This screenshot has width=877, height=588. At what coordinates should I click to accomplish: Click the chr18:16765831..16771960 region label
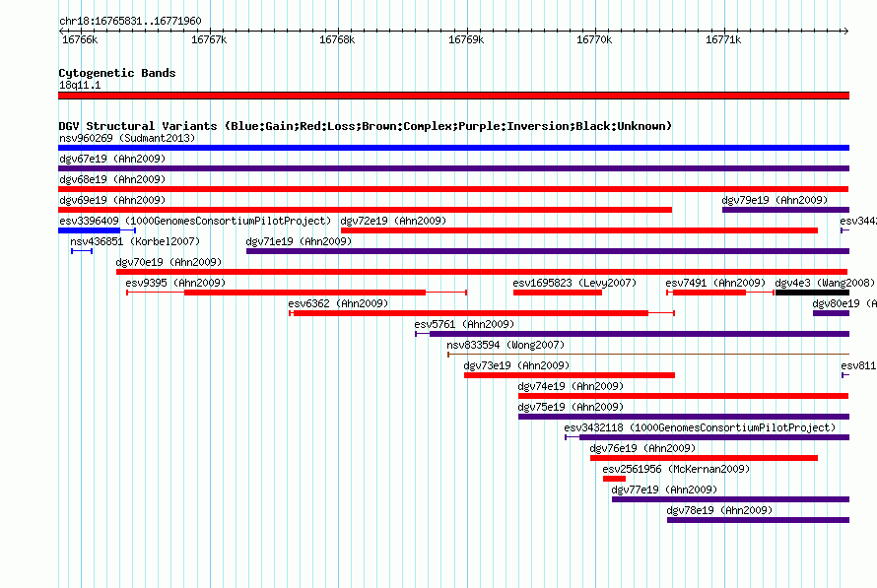(x=130, y=21)
